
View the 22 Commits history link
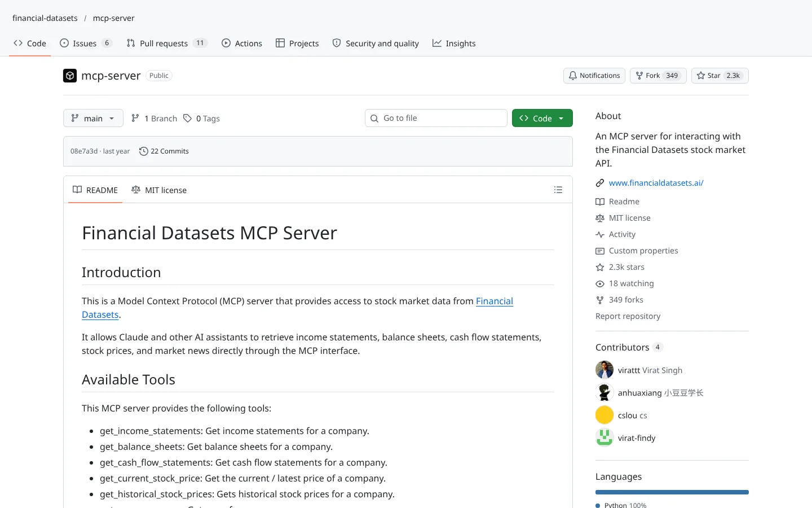click(164, 151)
